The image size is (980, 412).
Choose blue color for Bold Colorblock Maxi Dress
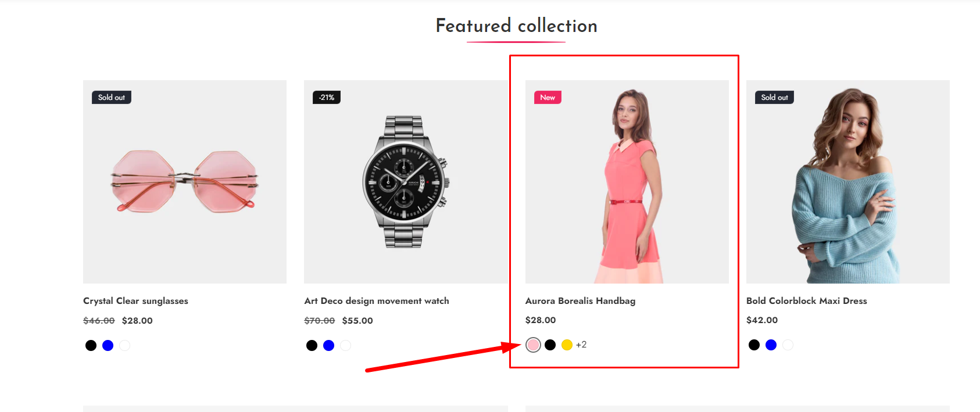pos(771,345)
